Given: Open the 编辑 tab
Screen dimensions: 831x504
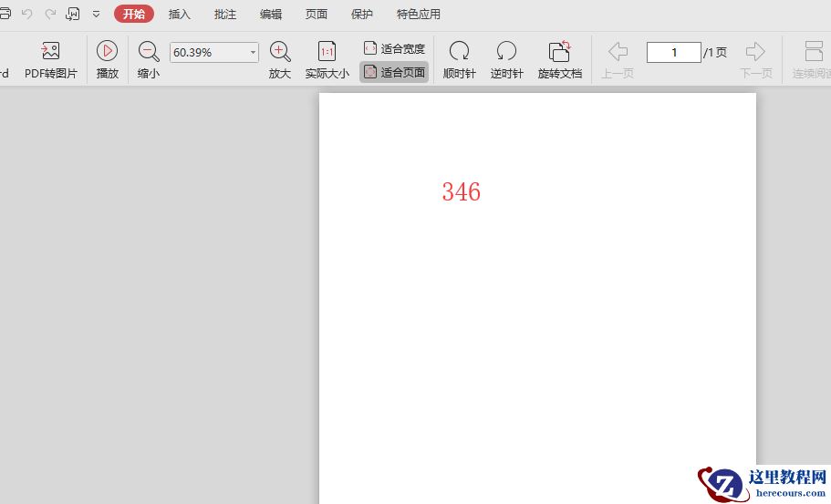Looking at the screenshot, I should (x=270, y=15).
